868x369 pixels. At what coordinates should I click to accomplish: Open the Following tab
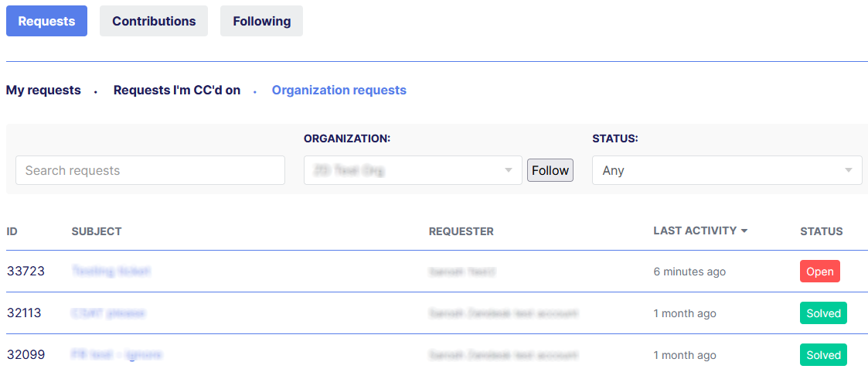click(x=261, y=21)
